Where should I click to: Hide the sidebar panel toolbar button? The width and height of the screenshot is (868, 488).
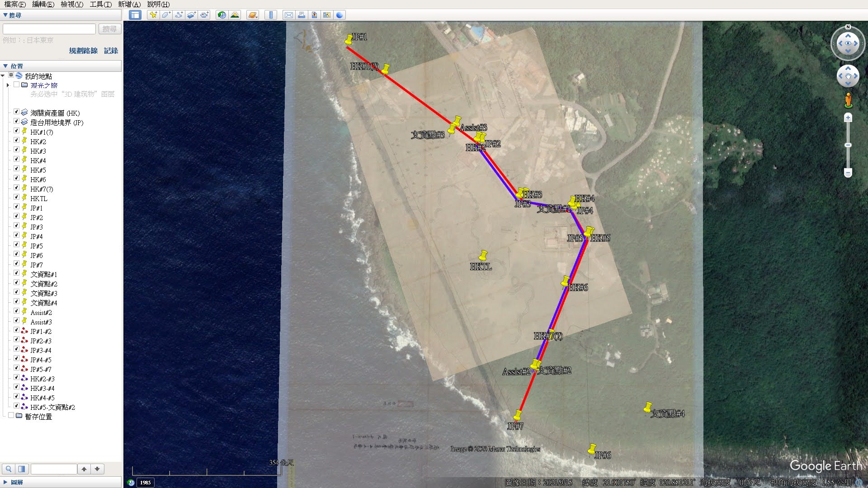(x=135, y=15)
